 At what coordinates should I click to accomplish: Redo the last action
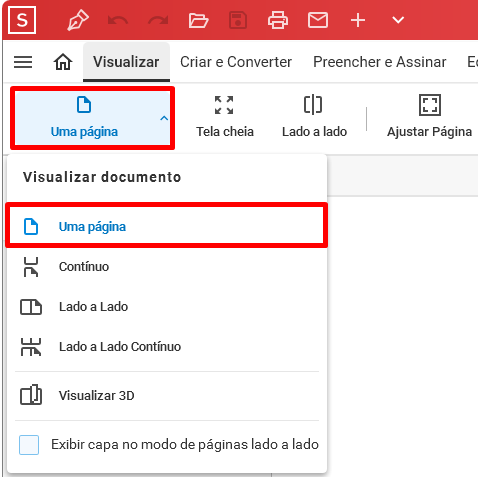click(158, 21)
